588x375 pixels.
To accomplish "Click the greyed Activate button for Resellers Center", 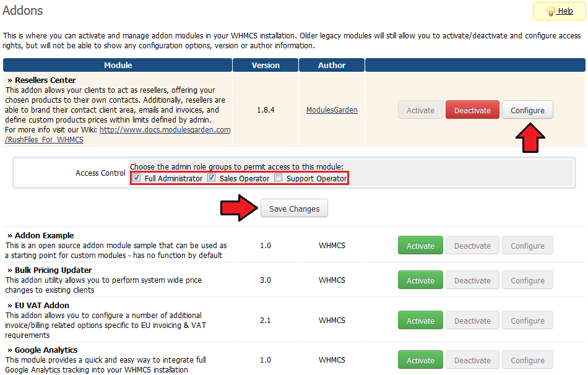I will 420,110.
